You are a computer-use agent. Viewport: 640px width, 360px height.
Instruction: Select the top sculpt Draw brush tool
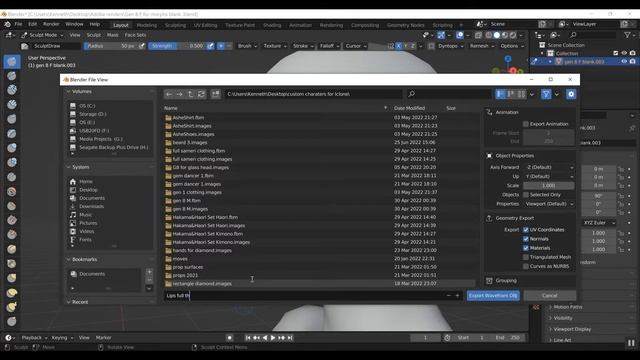click(x=12, y=62)
